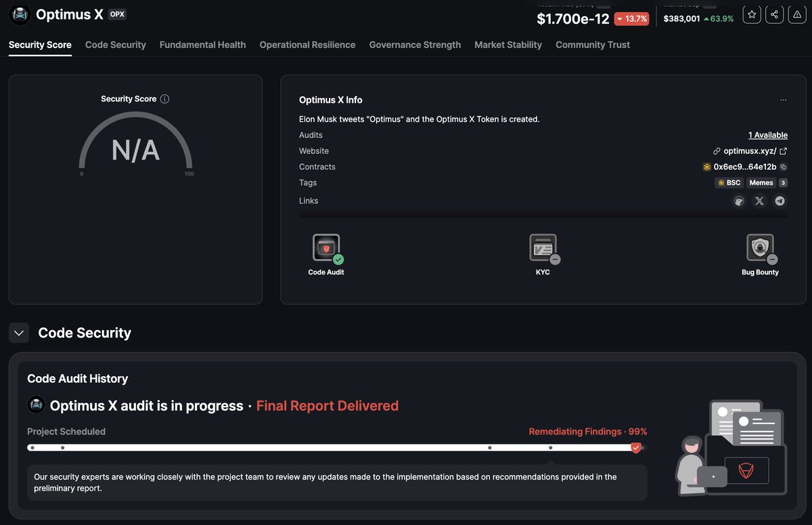Click the OPX ticker badge
Screen dimensions: 812x525
pyautogui.click(x=118, y=14)
